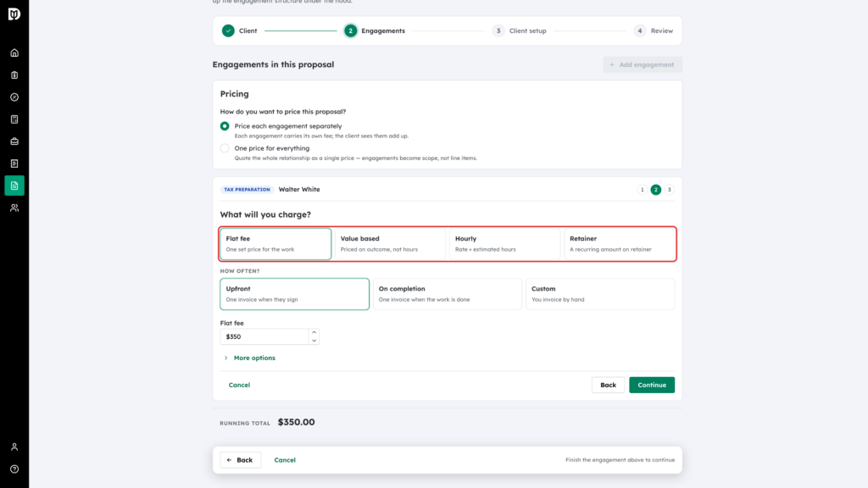Choose the Flat fee pricing card
Screen dimensions: 868x488
pyautogui.click(x=275, y=244)
